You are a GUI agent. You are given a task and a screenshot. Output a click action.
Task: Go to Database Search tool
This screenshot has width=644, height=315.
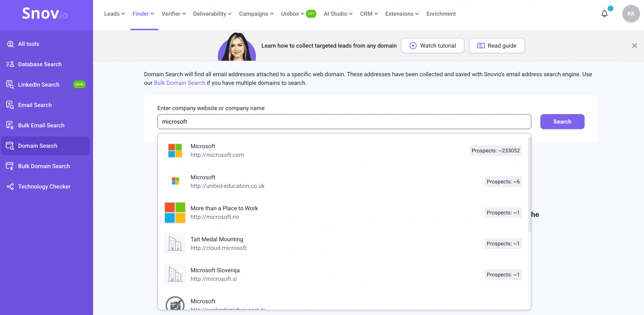40,64
